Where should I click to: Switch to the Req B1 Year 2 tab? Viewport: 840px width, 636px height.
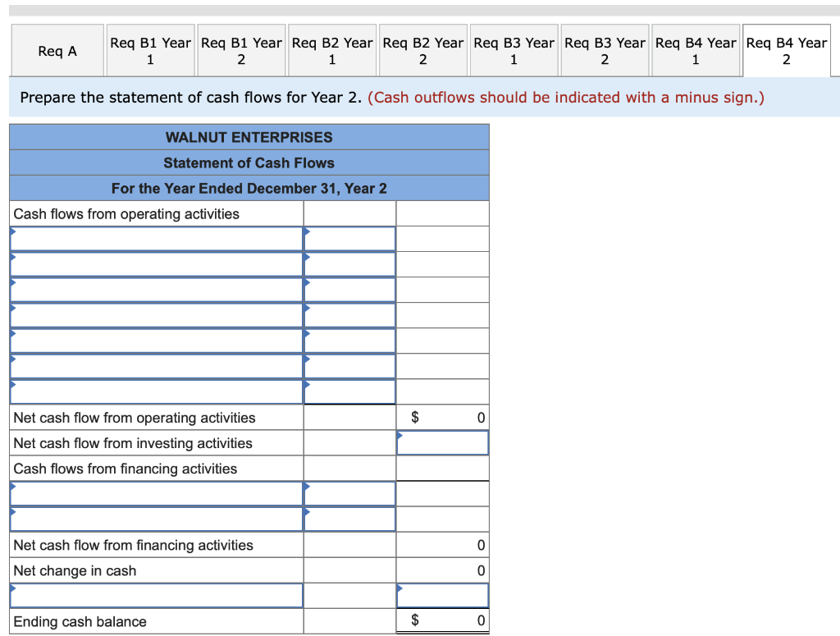[241, 50]
